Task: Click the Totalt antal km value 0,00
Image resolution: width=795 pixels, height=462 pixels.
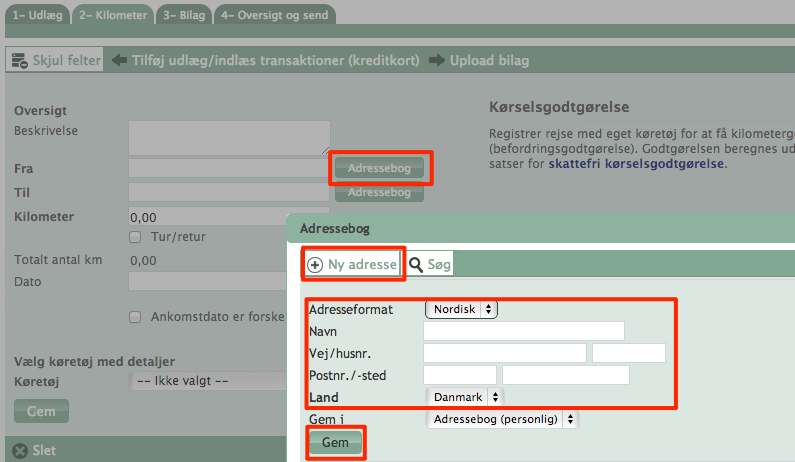Action: (x=143, y=261)
